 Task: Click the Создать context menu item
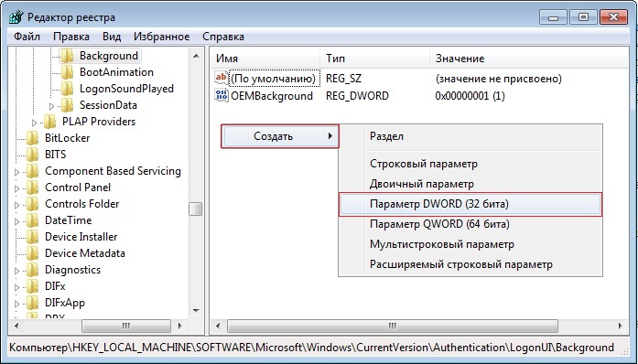click(x=280, y=136)
